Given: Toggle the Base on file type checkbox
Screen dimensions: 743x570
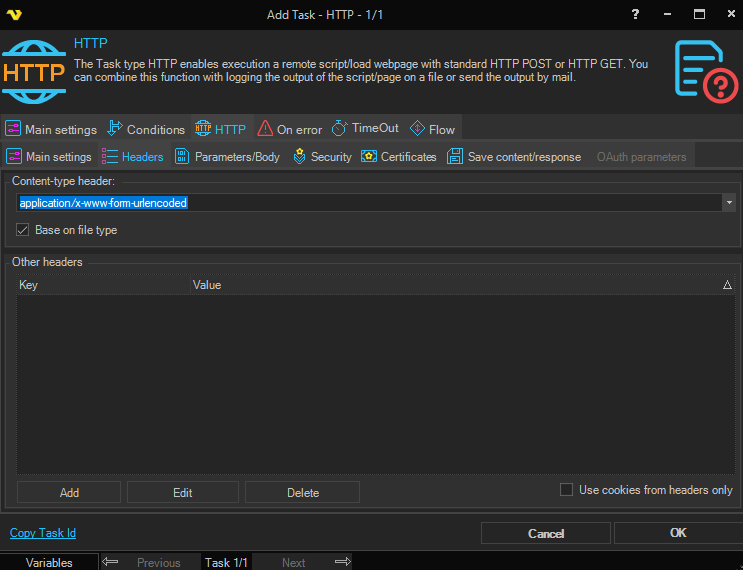Looking at the screenshot, I should click(22, 230).
